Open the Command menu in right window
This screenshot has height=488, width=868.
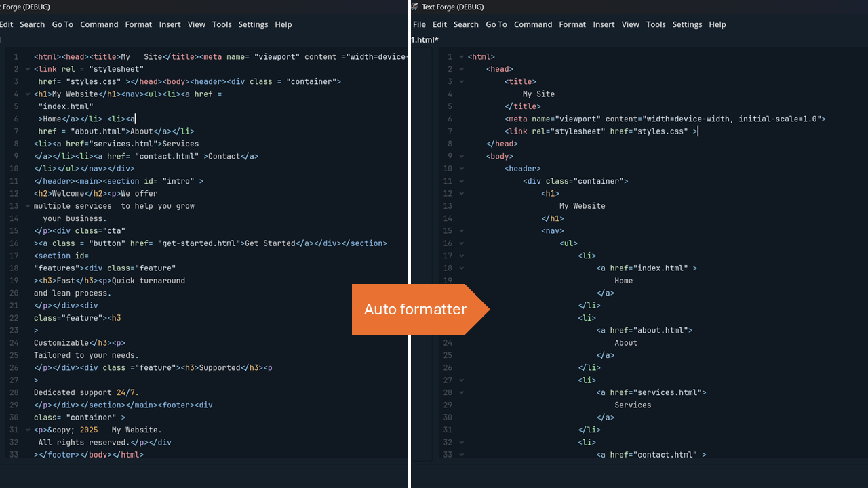click(x=533, y=24)
